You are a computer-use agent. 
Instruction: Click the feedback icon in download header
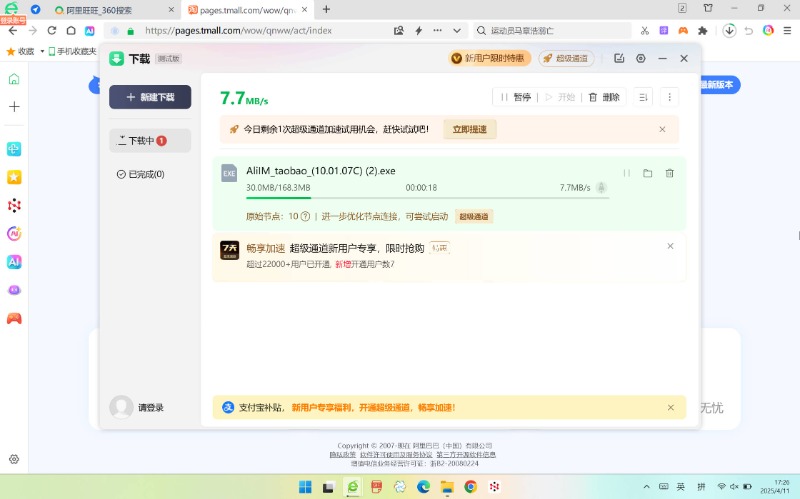pos(620,58)
